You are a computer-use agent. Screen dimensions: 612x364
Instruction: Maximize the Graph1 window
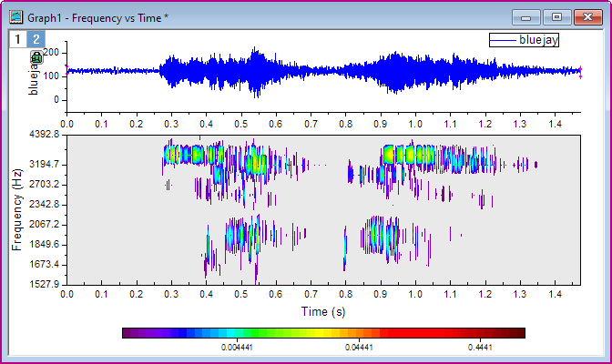[556, 15]
